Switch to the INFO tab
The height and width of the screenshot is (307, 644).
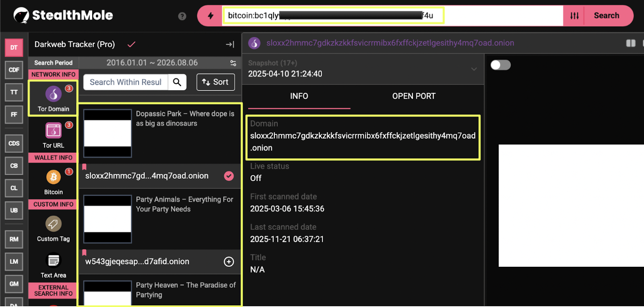pyautogui.click(x=299, y=96)
